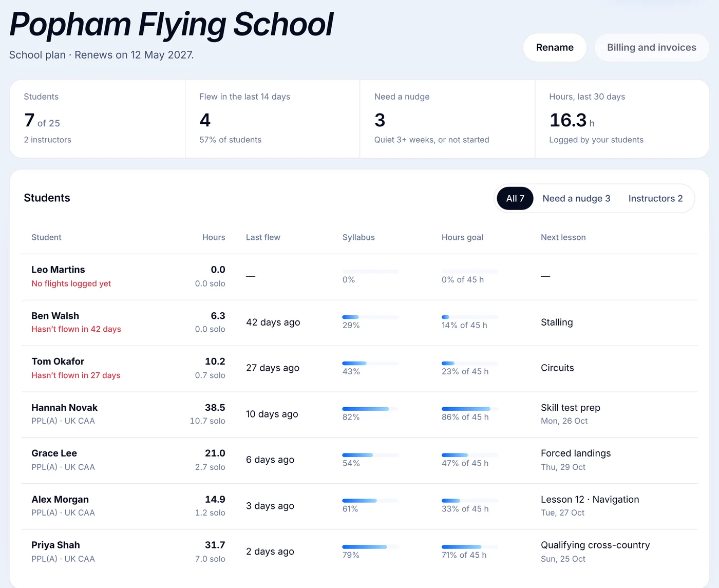The height and width of the screenshot is (588, 719).
Task: Open Billing and invoices
Action: [x=651, y=47]
